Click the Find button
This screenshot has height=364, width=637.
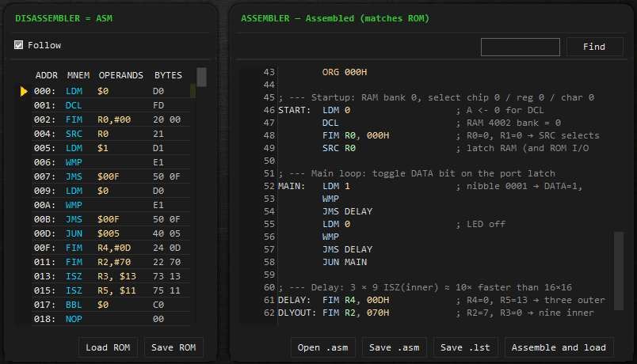click(594, 47)
